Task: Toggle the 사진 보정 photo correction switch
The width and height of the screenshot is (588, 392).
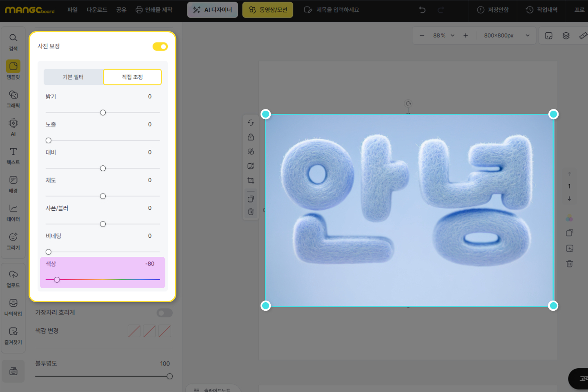Action: click(160, 47)
